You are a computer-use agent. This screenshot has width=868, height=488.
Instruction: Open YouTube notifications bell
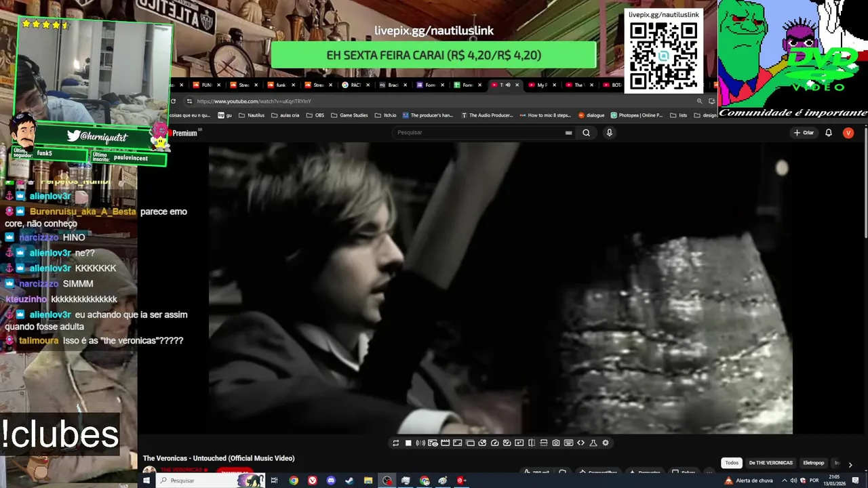[x=829, y=133]
